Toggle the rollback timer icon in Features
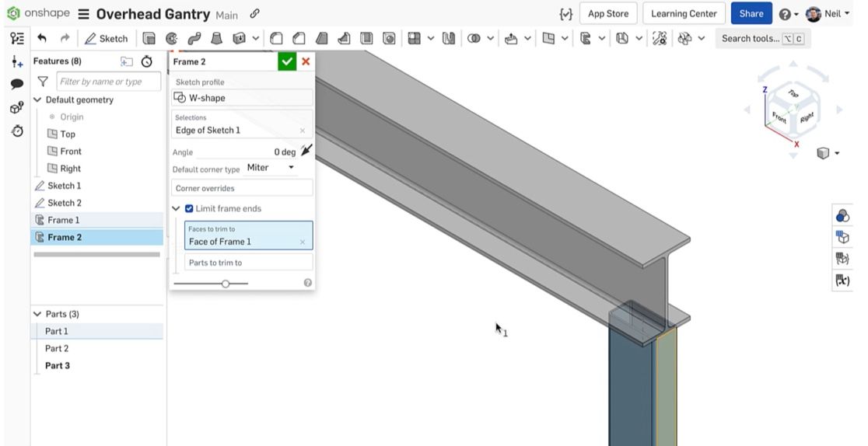The width and height of the screenshot is (868, 446). 146,61
